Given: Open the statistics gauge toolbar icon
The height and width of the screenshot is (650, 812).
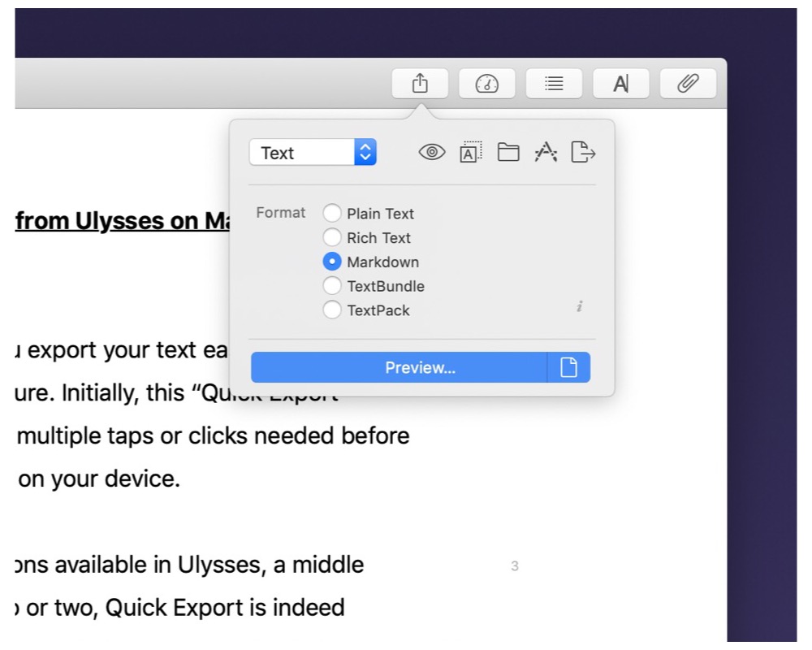Looking at the screenshot, I should click(486, 84).
